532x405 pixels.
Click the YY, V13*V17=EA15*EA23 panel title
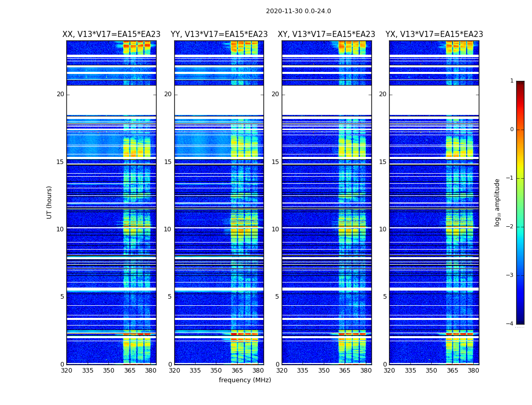pyautogui.click(x=219, y=34)
